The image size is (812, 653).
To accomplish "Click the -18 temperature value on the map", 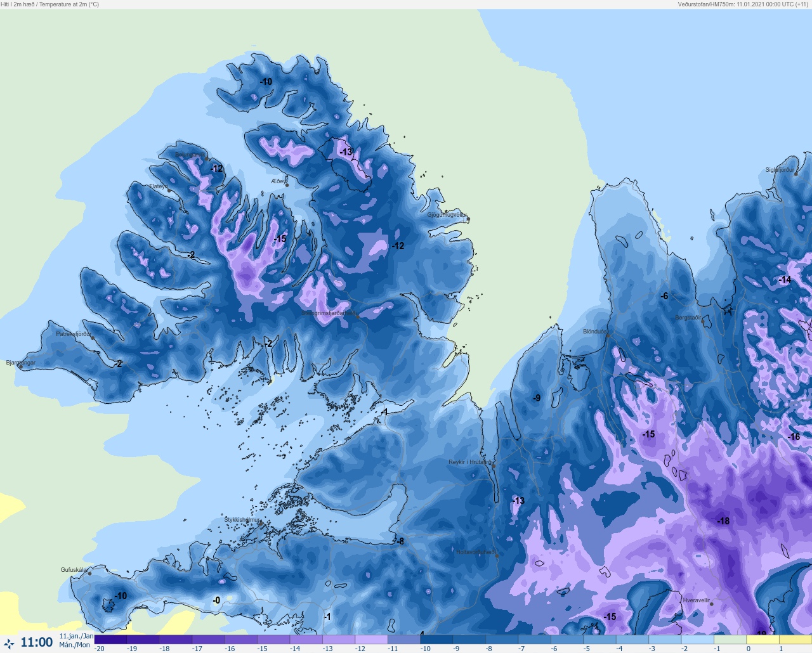I will (x=723, y=521).
